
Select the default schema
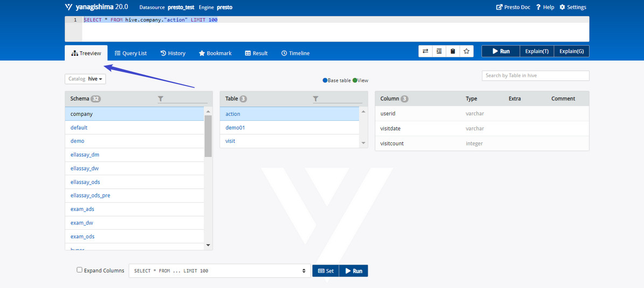[134, 128]
